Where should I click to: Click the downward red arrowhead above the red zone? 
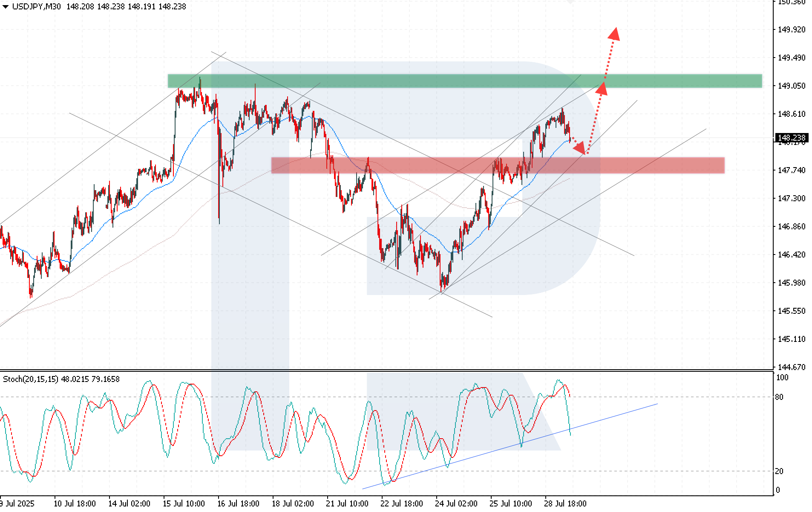[x=580, y=148]
